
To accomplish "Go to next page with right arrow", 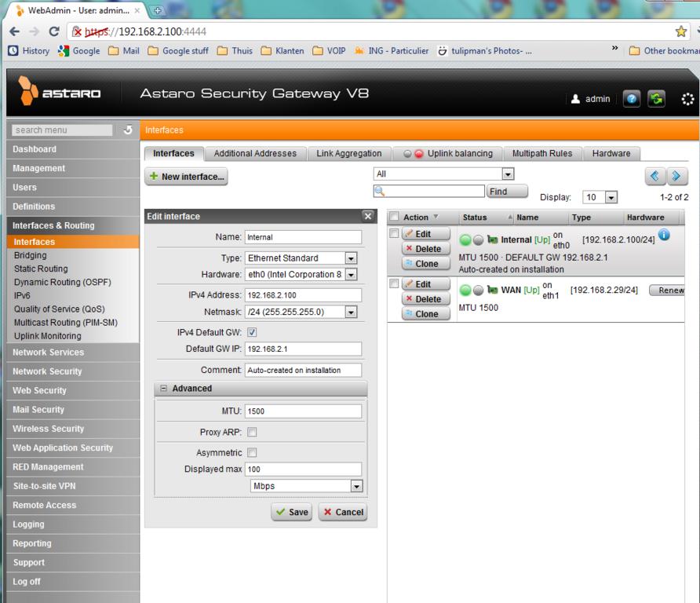I will (x=676, y=176).
